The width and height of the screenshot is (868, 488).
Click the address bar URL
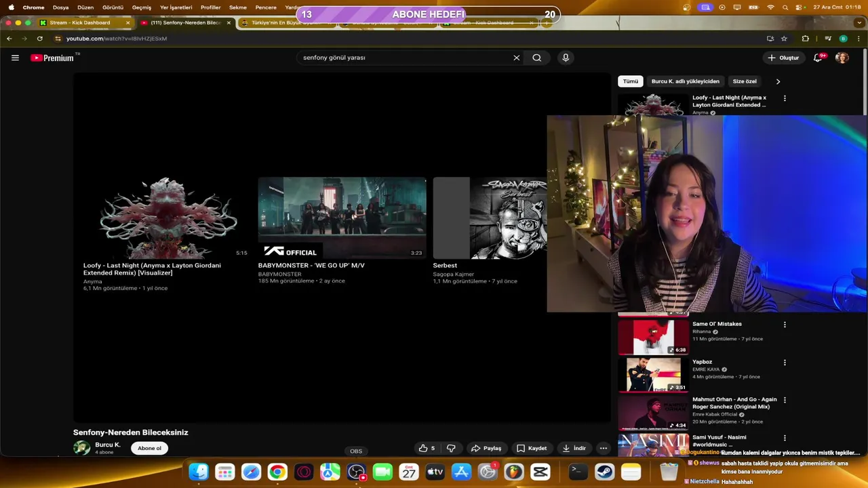pyautogui.click(x=117, y=39)
